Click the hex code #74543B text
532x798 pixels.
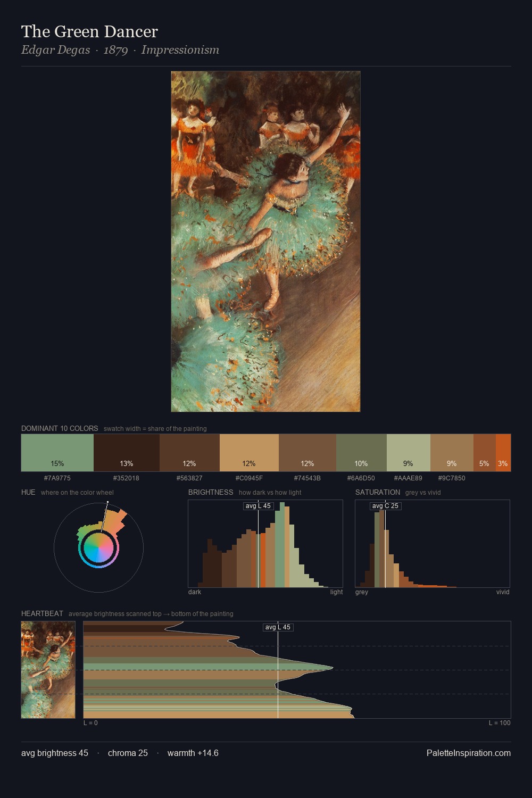coord(307,478)
